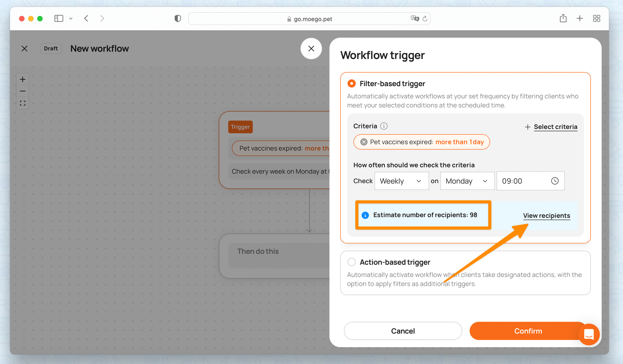Expand Safari sidebar options chevron
The width and height of the screenshot is (623, 364).
coord(71,19)
